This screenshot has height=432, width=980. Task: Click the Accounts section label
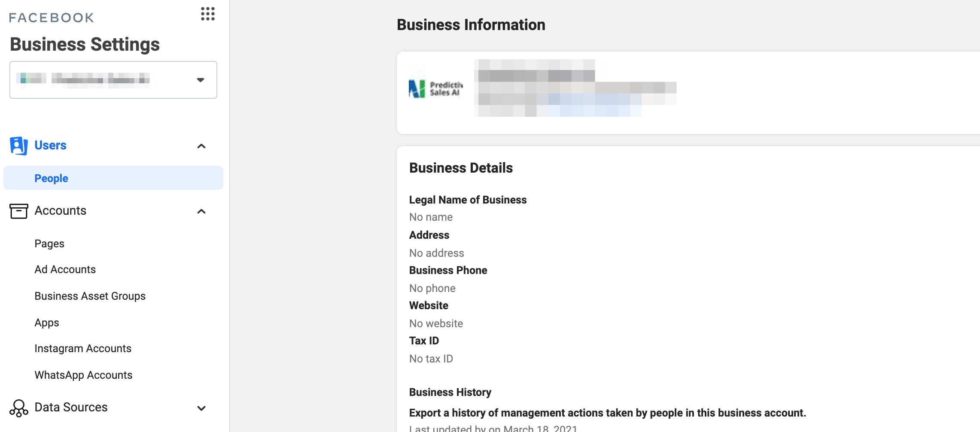[x=61, y=210]
